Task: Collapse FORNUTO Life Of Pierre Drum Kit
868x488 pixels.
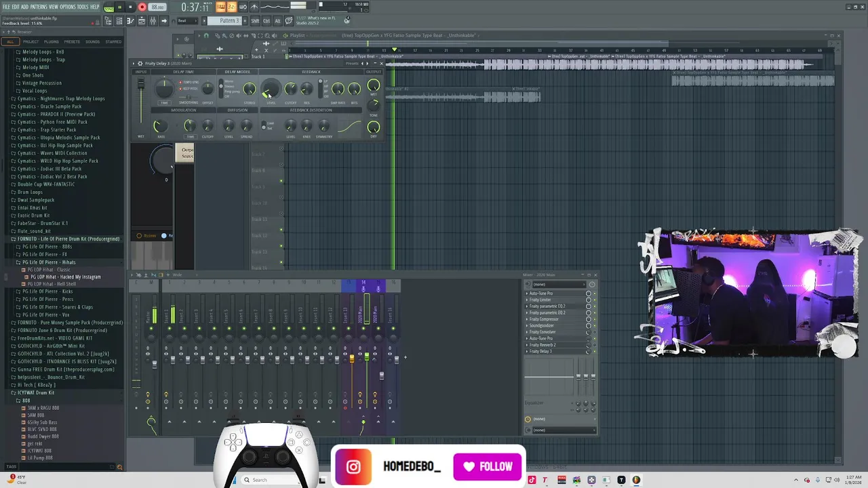Action: pyautogui.click(x=65, y=239)
